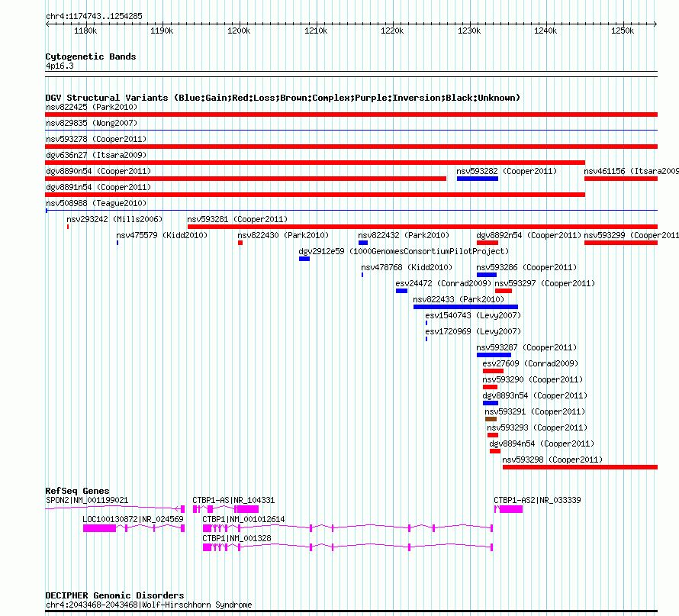The height and width of the screenshot is (616, 679).
Task: Click the Wolf-Hirschhorn Syndrome DECIPHER entry
Action: coord(149,605)
